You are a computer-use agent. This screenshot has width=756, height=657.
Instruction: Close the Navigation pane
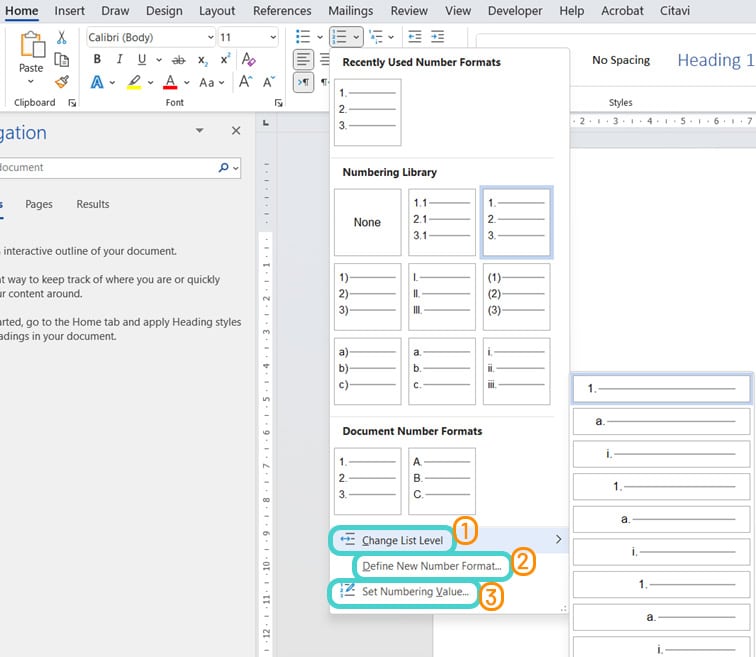tap(236, 131)
